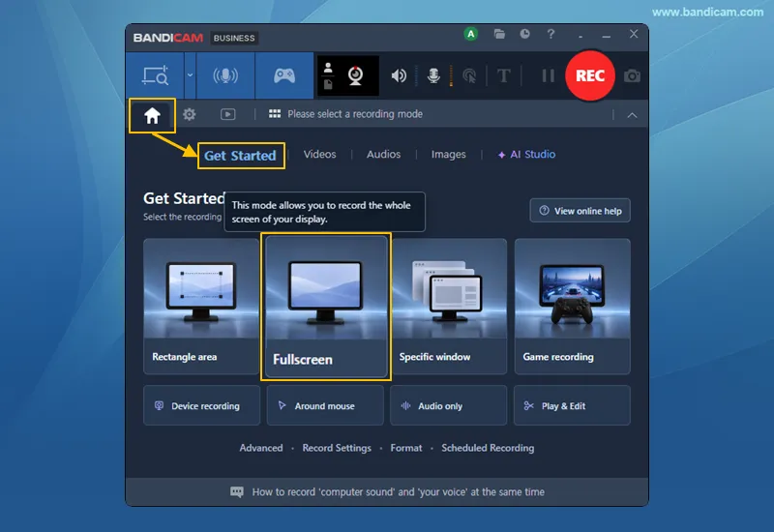The image size is (774, 532).
Task: Switch to the Videos tab
Action: (320, 155)
